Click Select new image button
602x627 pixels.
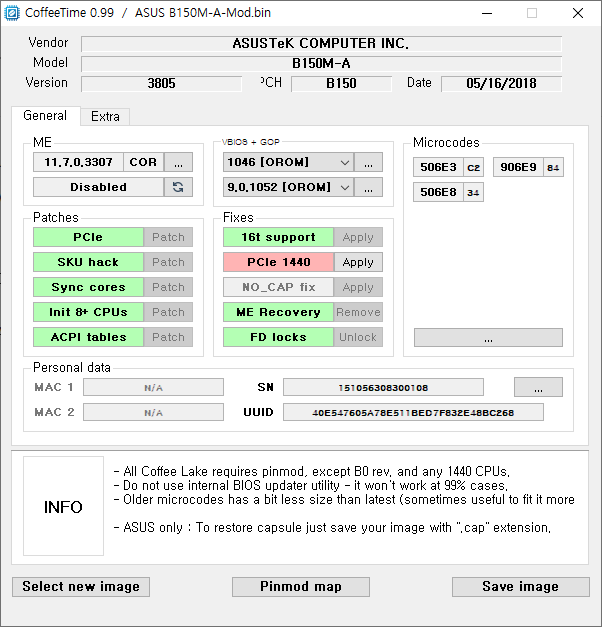81,587
